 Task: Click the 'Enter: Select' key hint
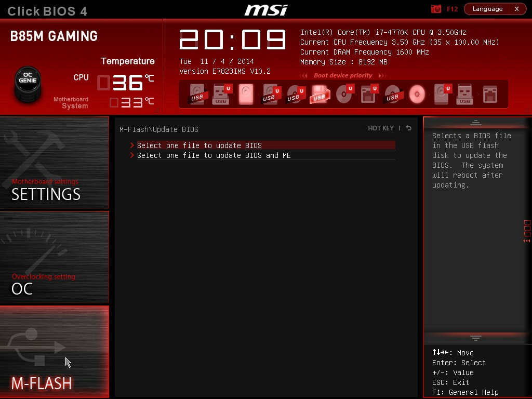tap(459, 363)
